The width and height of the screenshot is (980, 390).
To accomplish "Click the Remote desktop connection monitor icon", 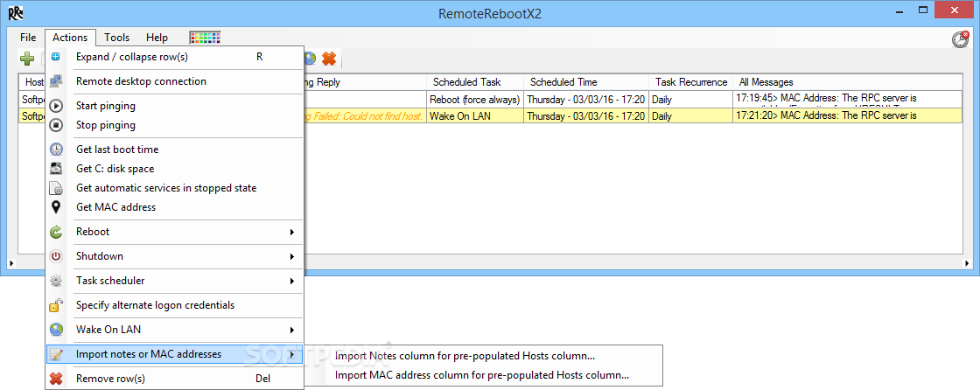I will 56,81.
